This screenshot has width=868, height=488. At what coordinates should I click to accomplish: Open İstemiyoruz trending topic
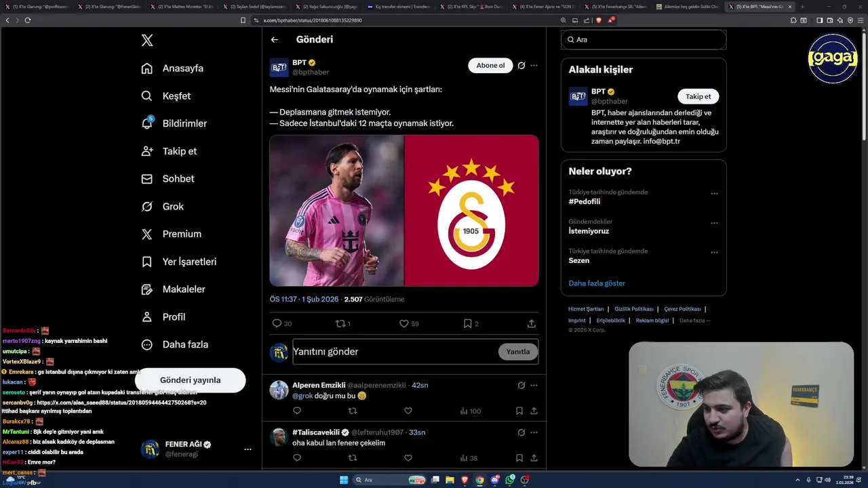[589, 231]
